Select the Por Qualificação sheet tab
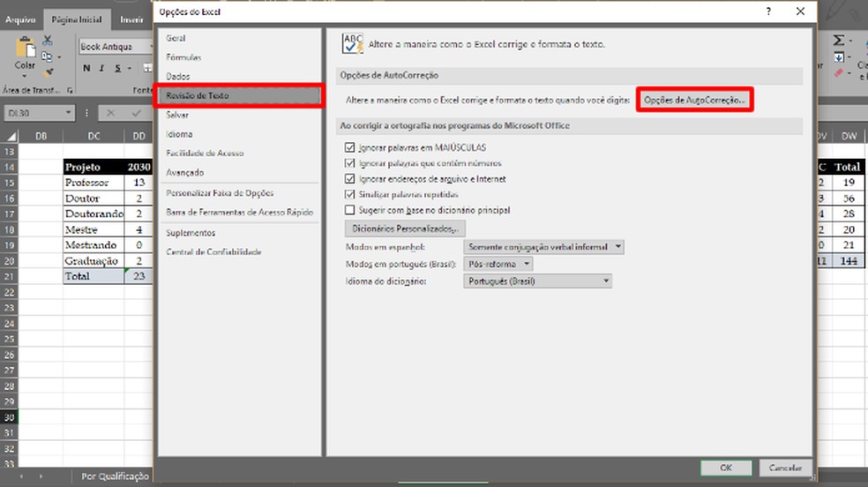This screenshot has width=868, height=487. (115, 476)
